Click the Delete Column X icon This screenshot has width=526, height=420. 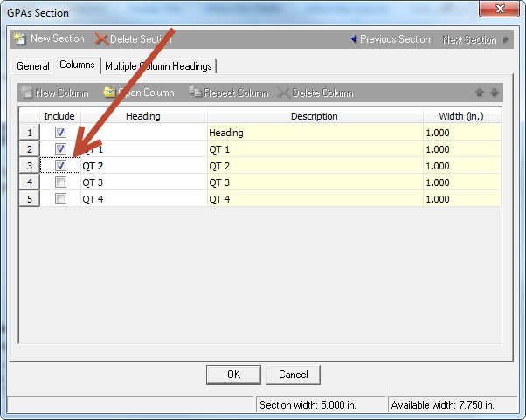pos(283,93)
